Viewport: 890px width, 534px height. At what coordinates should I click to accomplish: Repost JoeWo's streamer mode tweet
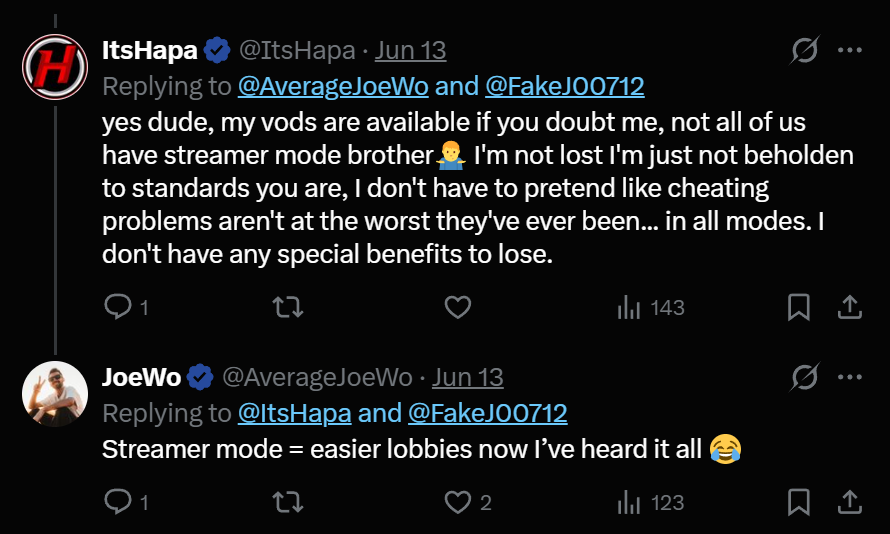288,502
